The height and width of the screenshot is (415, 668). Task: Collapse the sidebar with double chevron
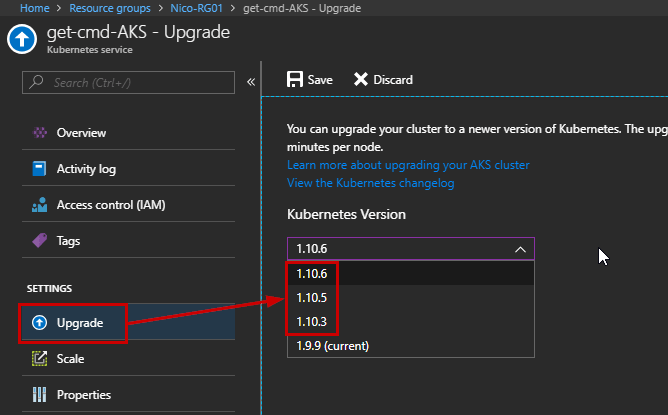(251, 82)
